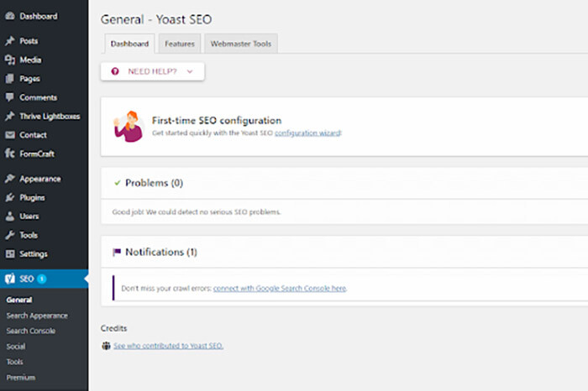Click the Tools wrench icon

10,235
